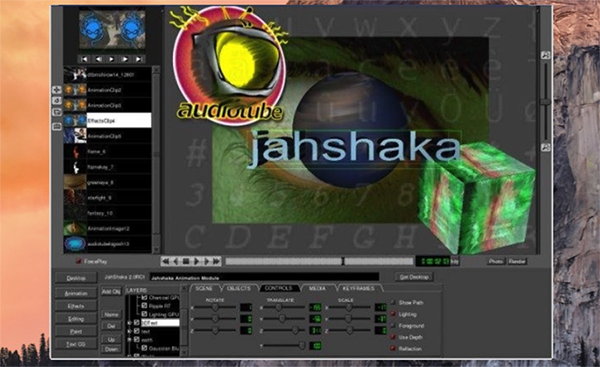Click the Name layer button
Viewport: 600px width, 367px height.
(x=111, y=314)
